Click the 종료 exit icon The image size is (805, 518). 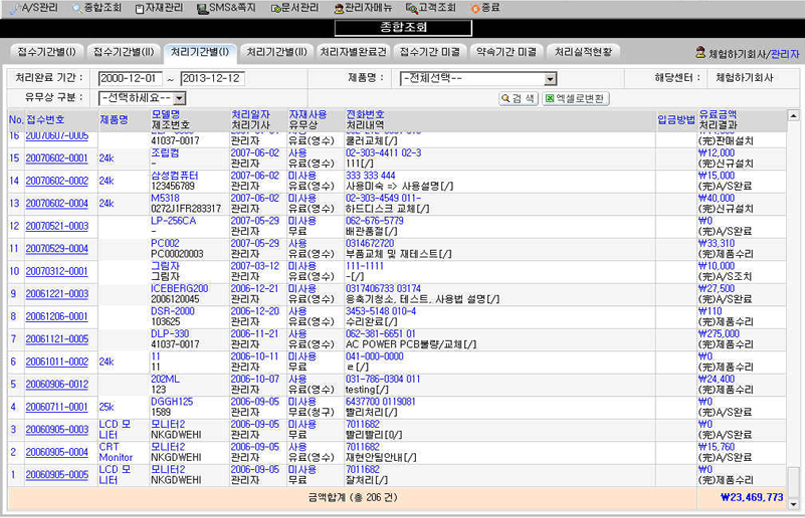pos(474,8)
